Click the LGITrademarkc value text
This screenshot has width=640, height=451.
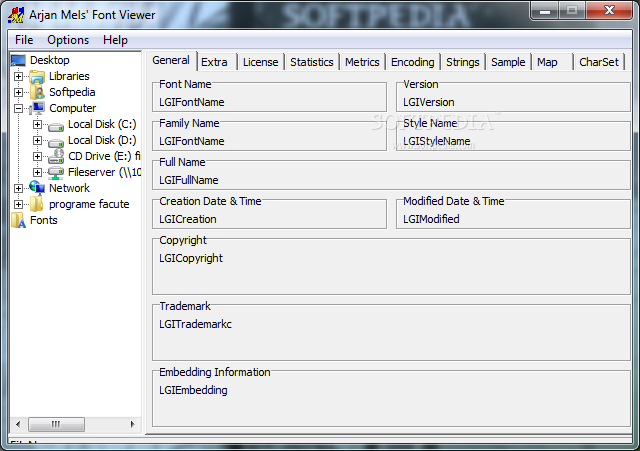coord(196,324)
